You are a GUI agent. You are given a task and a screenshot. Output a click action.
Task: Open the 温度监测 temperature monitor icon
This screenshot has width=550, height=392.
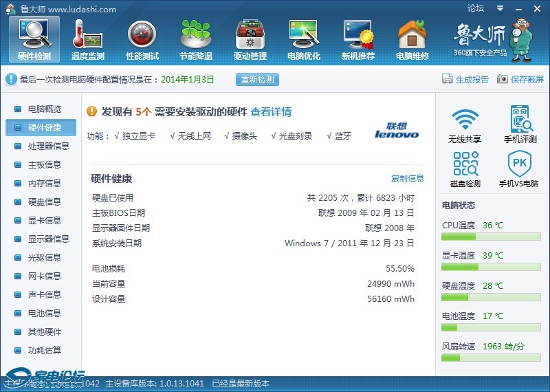pos(87,39)
